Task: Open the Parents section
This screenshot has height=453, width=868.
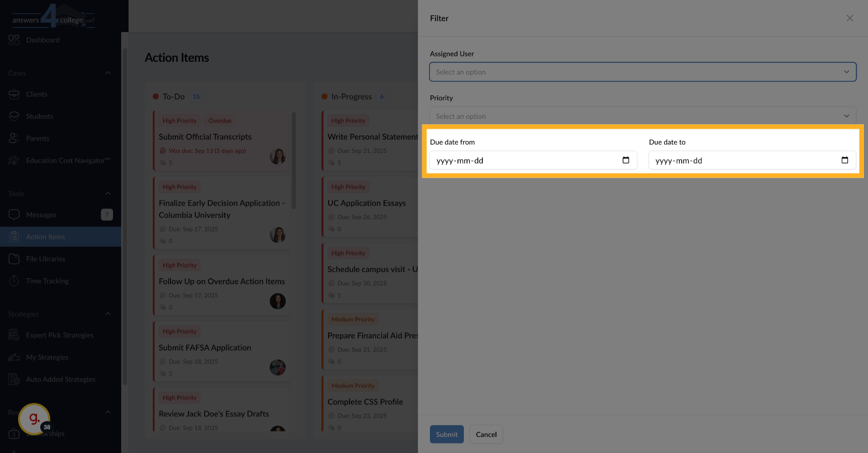Action: (x=38, y=138)
